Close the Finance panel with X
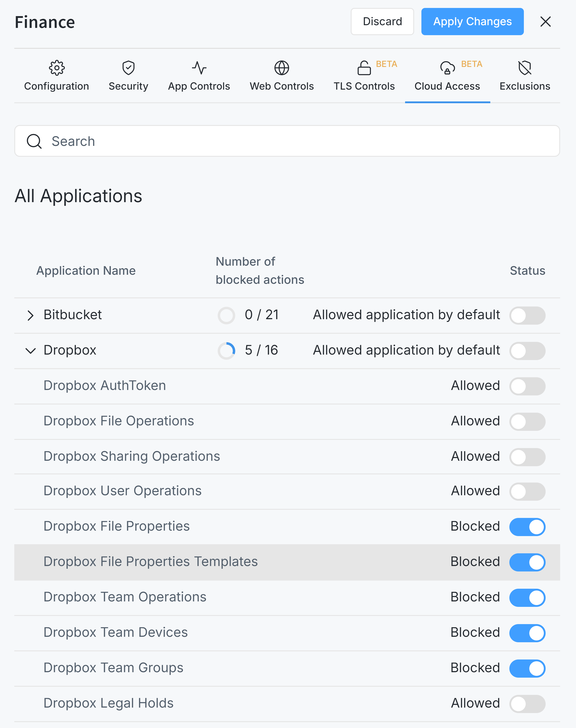 tap(545, 22)
